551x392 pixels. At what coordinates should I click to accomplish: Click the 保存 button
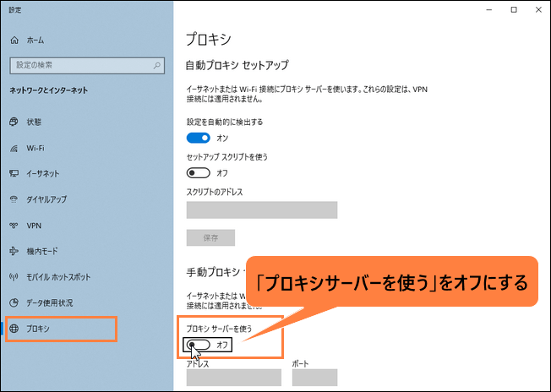[x=210, y=237]
